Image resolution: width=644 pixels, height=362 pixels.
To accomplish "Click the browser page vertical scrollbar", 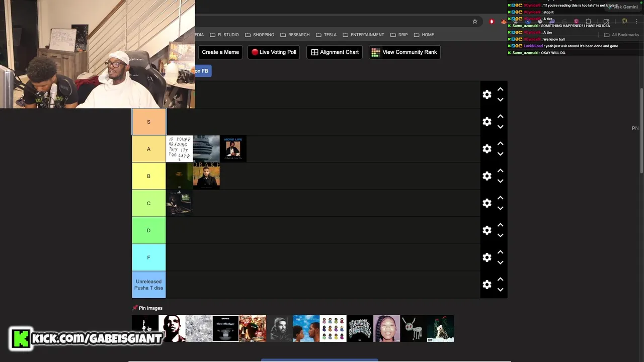I will (641, 132).
